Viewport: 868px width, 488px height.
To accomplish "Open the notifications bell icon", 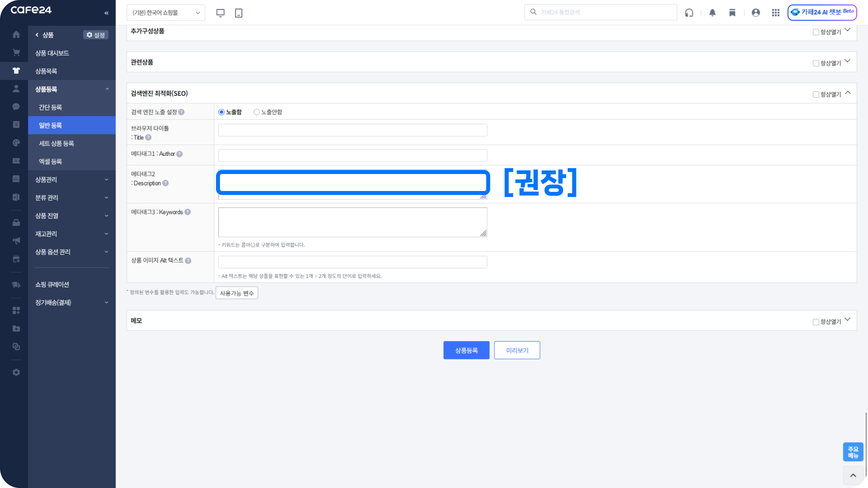I will 712,13.
